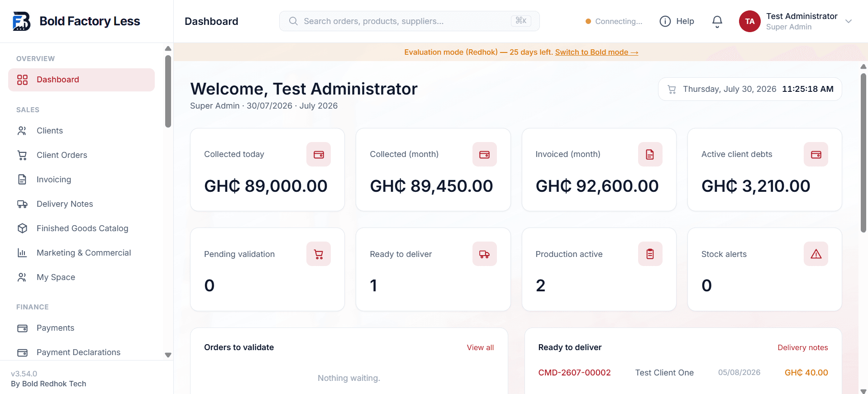Open order CMD-2607-00002

click(x=574, y=373)
